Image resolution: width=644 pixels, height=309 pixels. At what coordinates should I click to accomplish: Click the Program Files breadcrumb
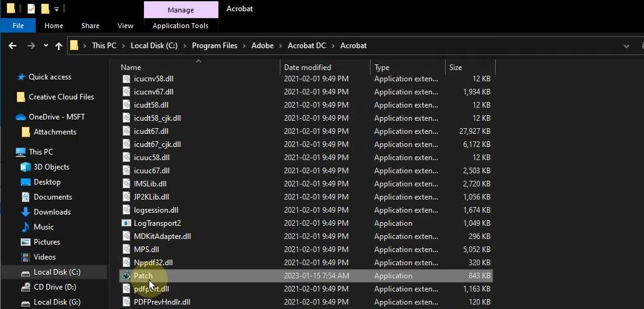pyautogui.click(x=215, y=46)
